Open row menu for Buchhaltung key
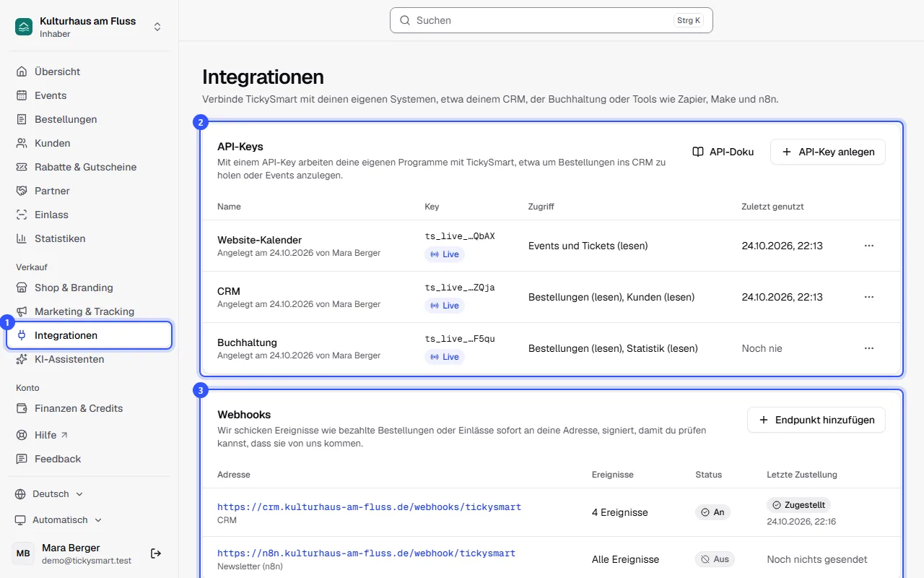 point(869,348)
